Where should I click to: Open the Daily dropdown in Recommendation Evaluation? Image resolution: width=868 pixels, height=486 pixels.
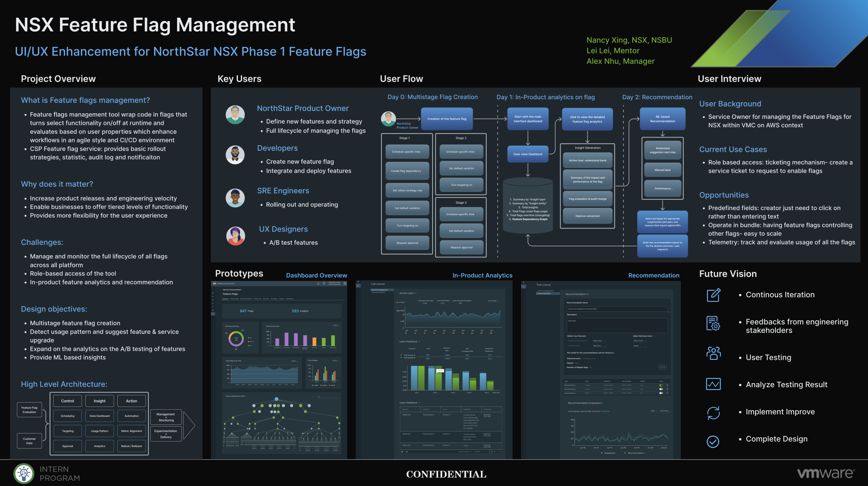654,411
